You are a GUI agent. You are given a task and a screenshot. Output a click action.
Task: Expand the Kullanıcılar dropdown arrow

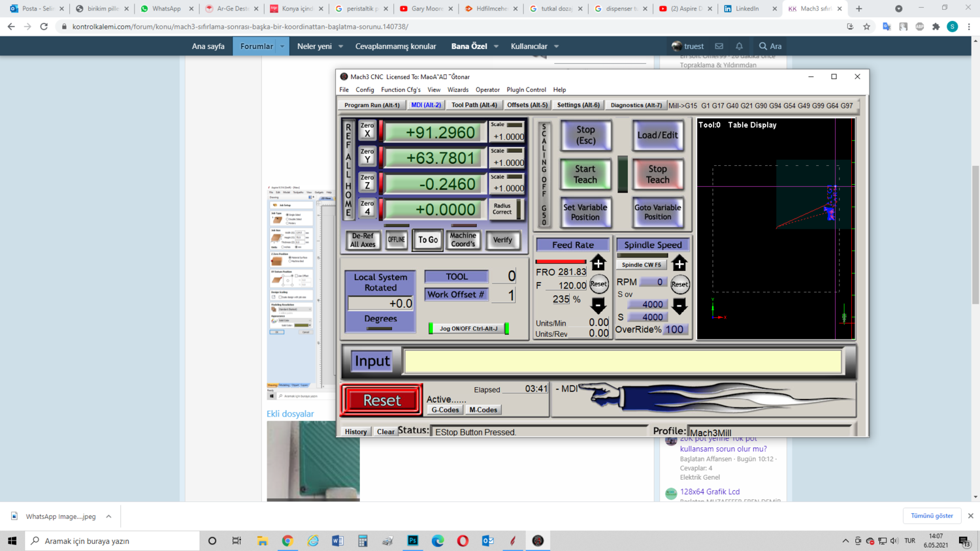coord(557,46)
